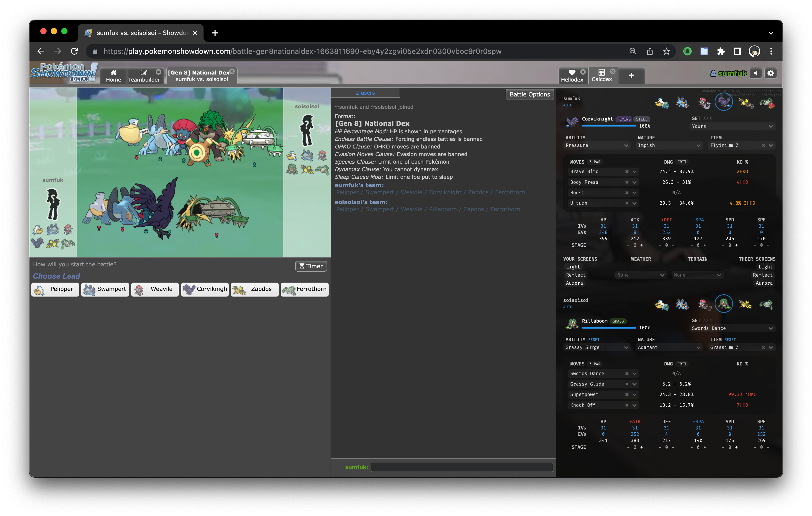Click the Battle Options button
This screenshot has width=812, height=516.
click(529, 94)
